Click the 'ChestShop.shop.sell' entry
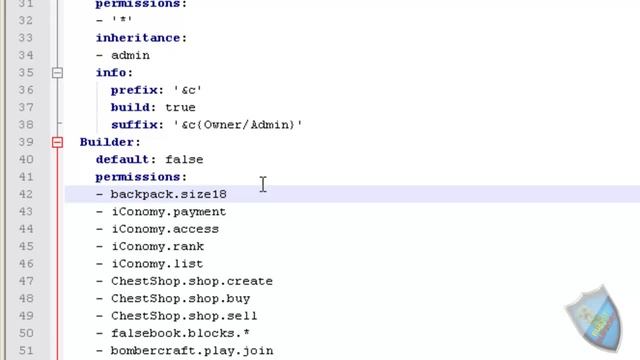The height and width of the screenshot is (360, 640). 184,316
